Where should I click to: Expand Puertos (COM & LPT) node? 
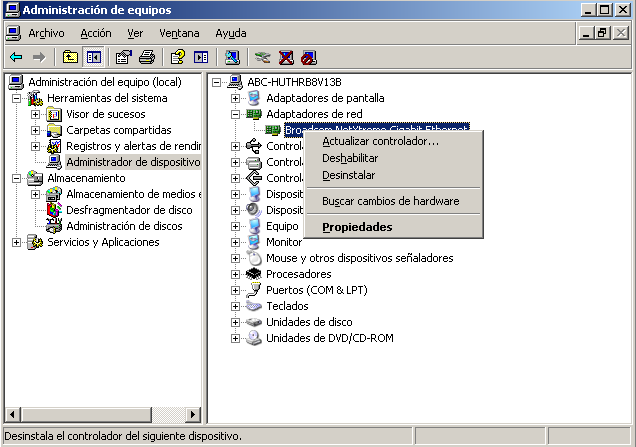(235, 290)
